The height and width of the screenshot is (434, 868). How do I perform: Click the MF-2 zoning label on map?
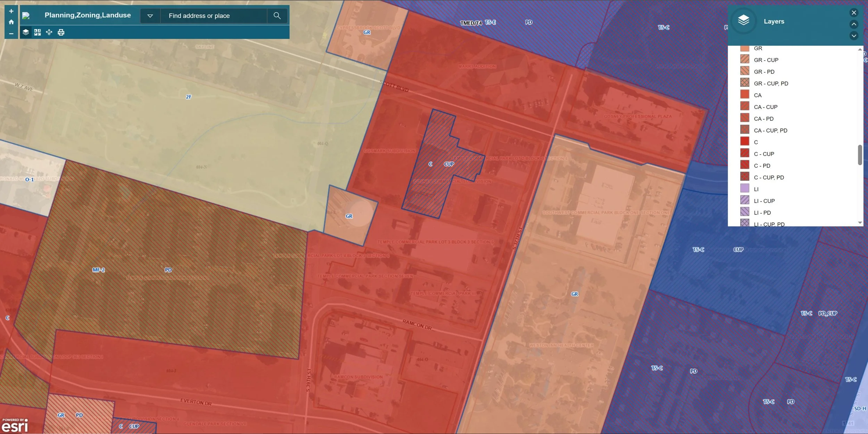[x=99, y=270]
